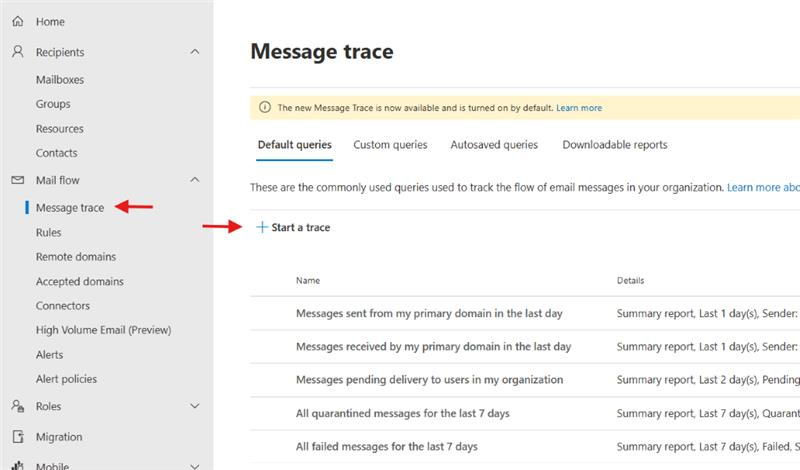
Task: Click Learn more link in banner
Action: 579,108
